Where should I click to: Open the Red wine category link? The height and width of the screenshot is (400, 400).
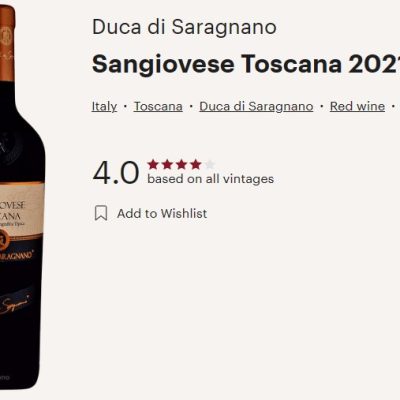click(x=357, y=107)
